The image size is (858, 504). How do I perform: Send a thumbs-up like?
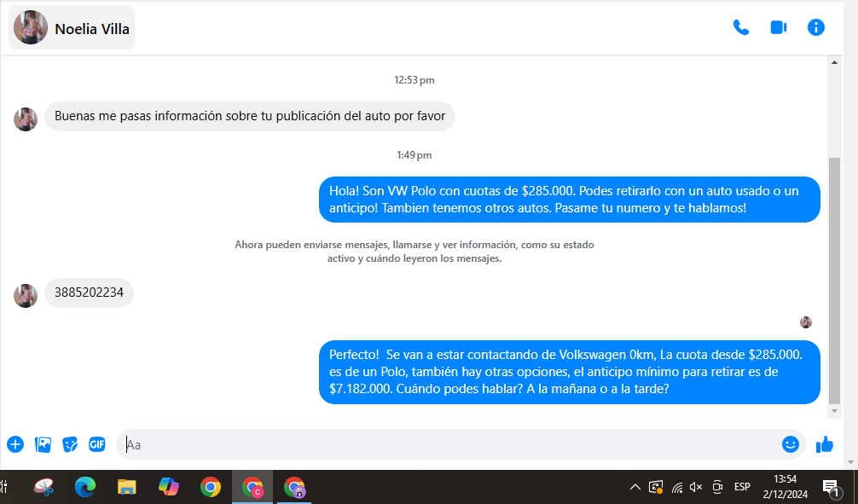point(824,444)
